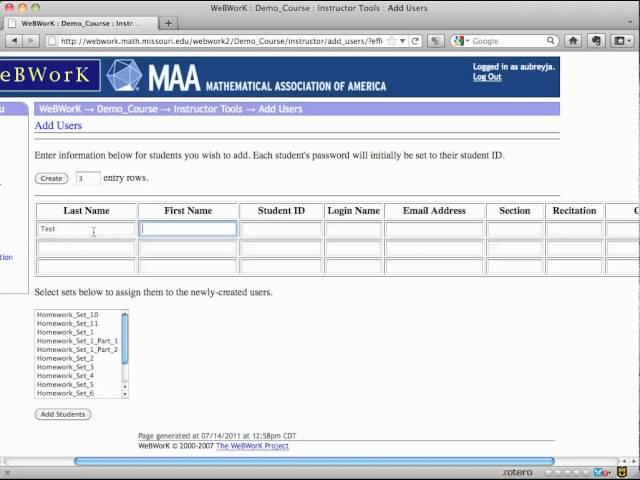Reload the page with the refresh icon

tap(415, 41)
